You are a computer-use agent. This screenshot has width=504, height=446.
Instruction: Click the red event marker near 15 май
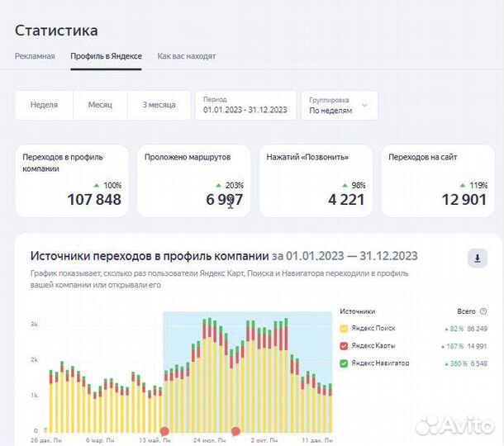(x=165, y=431)
